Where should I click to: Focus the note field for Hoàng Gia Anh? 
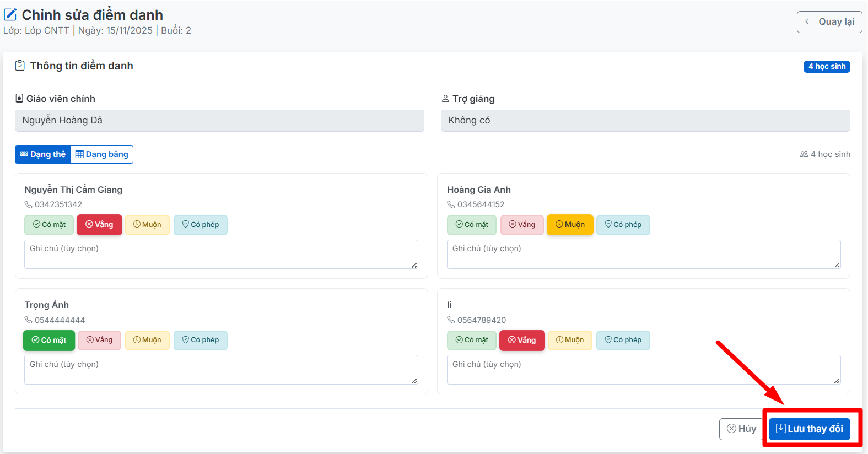643,254
